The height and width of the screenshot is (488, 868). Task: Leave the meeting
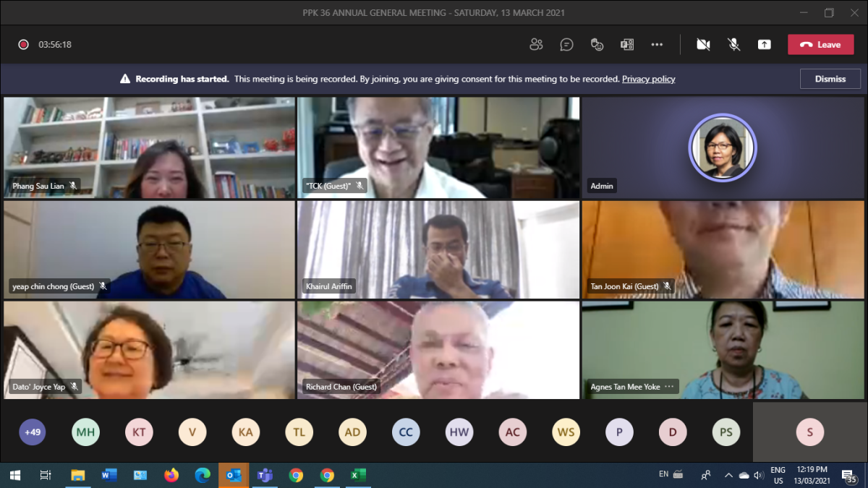click(x=821, y=44)
